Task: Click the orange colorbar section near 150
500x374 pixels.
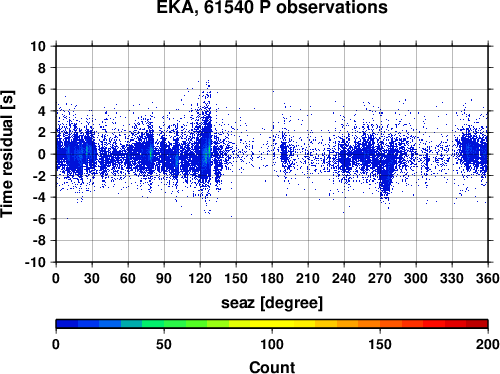Action: [x=380, y=324]
